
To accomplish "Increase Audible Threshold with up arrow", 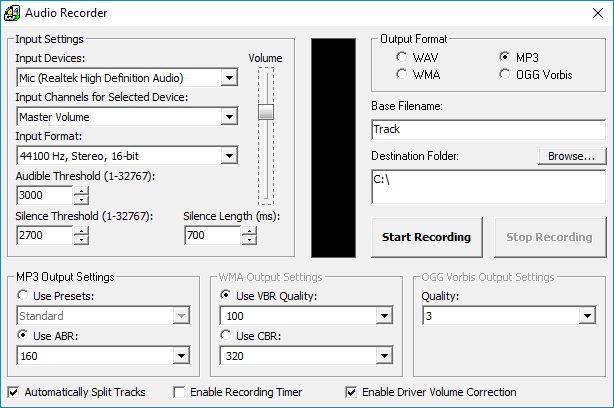I will (81, 191).
